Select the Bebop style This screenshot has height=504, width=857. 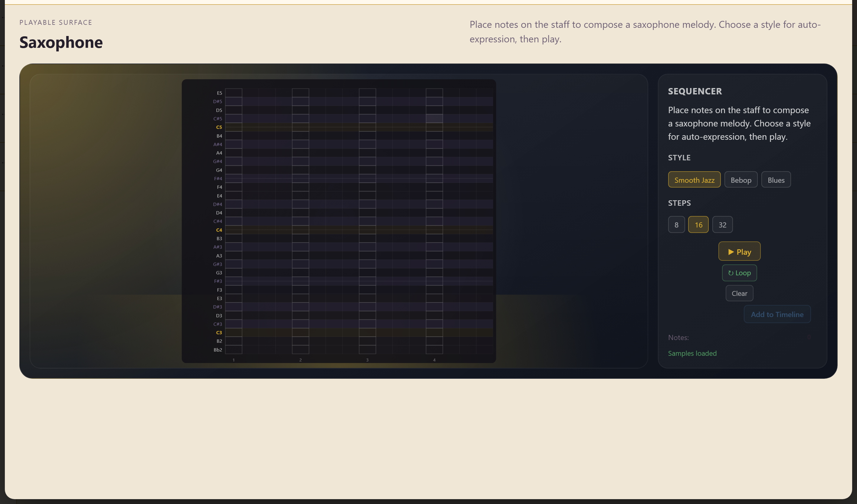click(741, 180)
